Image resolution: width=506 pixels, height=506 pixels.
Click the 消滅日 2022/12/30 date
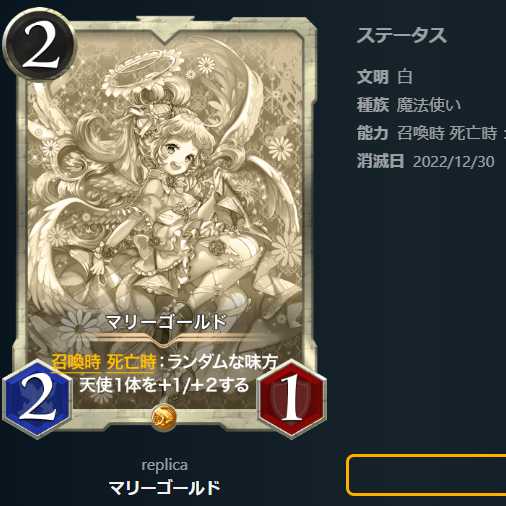click(453, 161)
